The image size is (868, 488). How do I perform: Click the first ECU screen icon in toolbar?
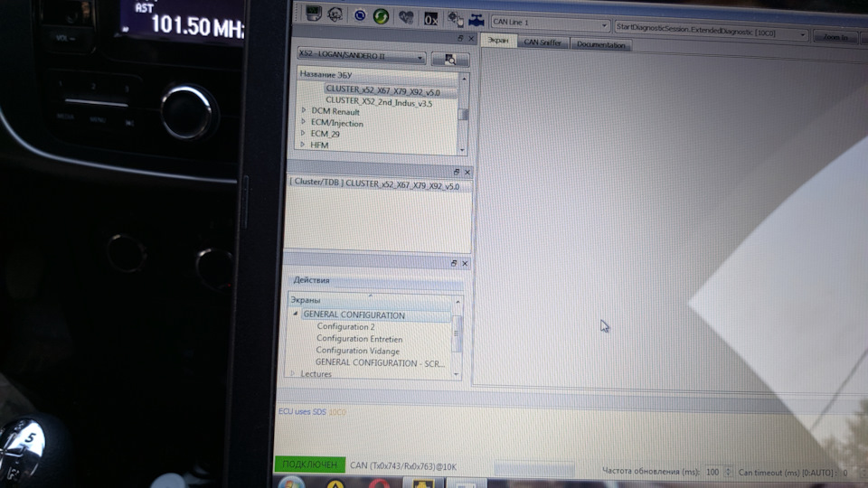pos(314,14)
